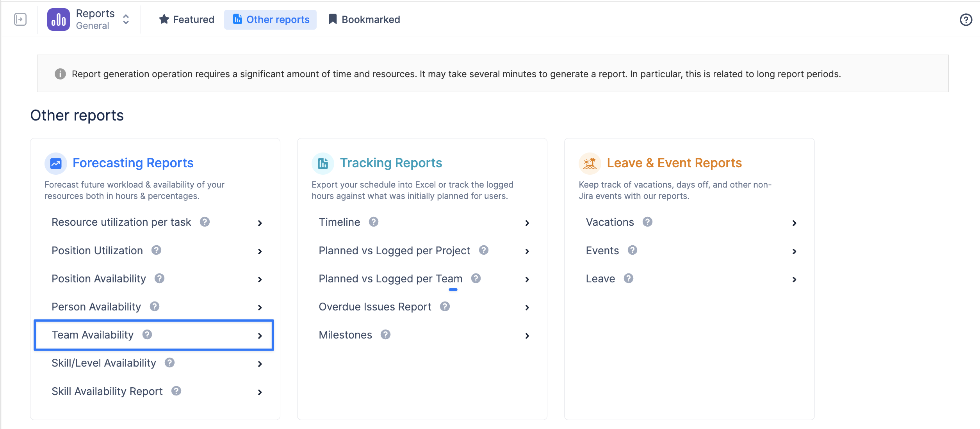Show help for Position Utilization report
Screen dimensions: 980x429
tap(157, 250)
